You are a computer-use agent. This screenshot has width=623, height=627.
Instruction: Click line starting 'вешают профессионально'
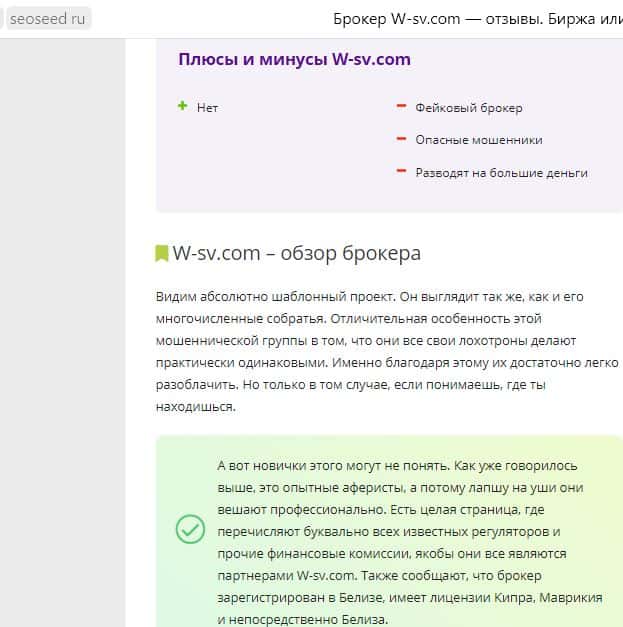[x=381, y=510]
